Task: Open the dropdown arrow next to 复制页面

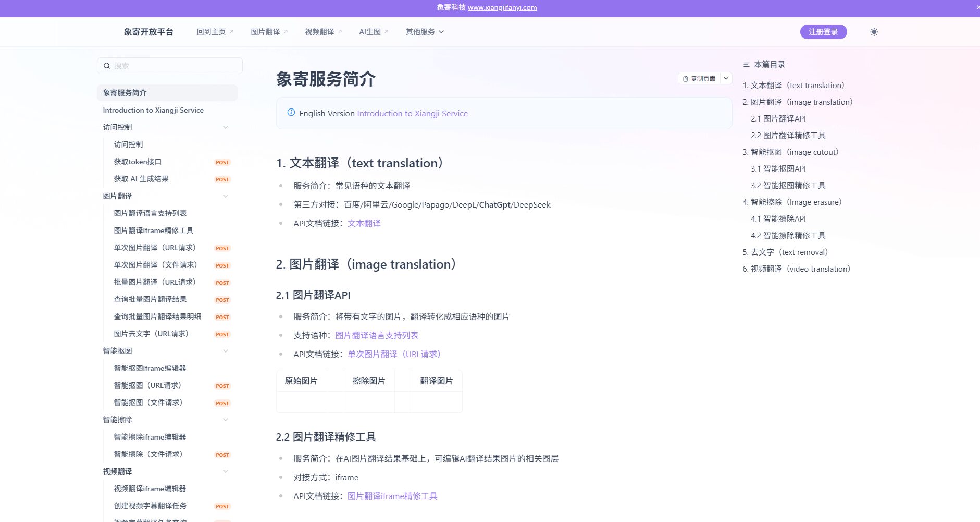Action: click(725, 78)
